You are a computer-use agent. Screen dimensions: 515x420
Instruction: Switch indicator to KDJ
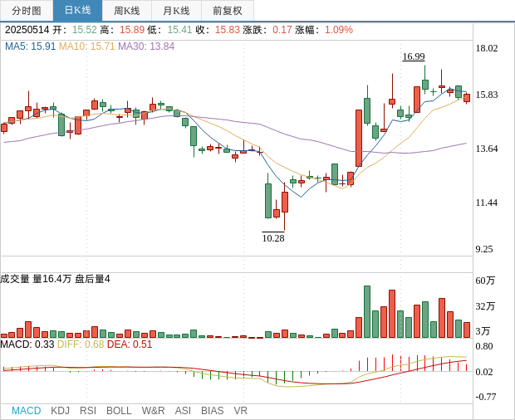[x=60, y=411]
